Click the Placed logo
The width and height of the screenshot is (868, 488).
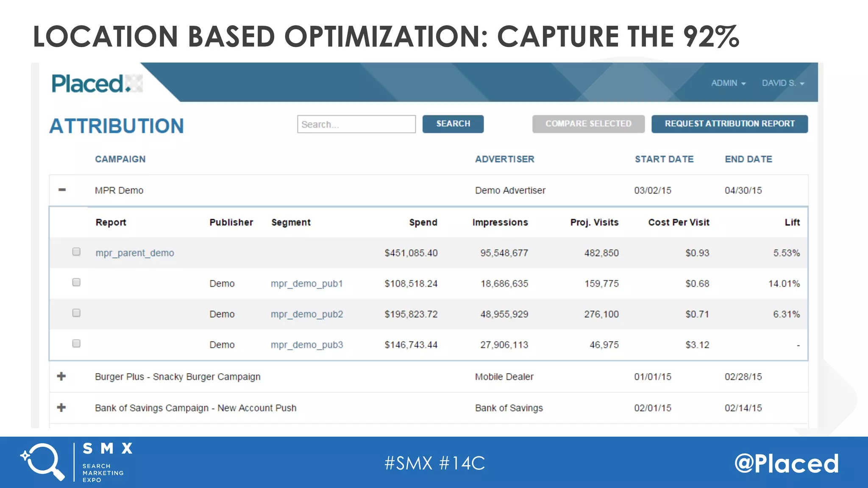coord(97,83)
